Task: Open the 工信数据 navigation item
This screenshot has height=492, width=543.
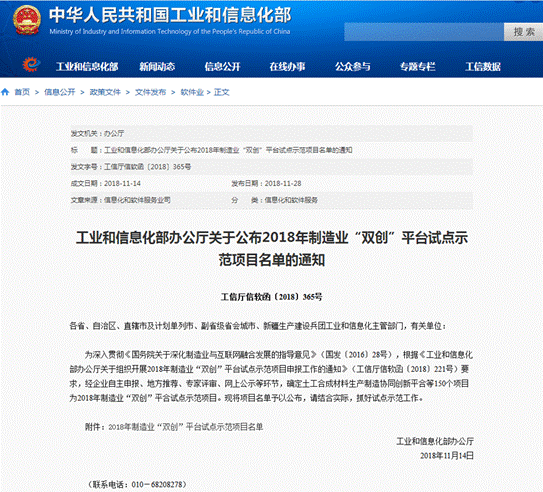Action: click(483, 66)
